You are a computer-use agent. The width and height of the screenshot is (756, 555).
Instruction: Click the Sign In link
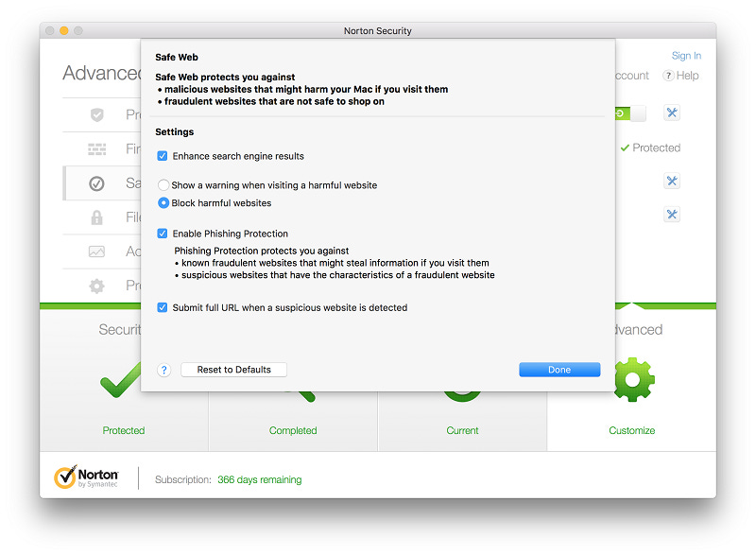tap(686, 56)
